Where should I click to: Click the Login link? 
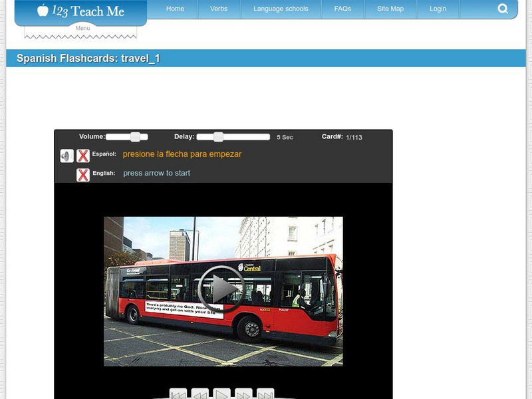click(x=438, y=9)
